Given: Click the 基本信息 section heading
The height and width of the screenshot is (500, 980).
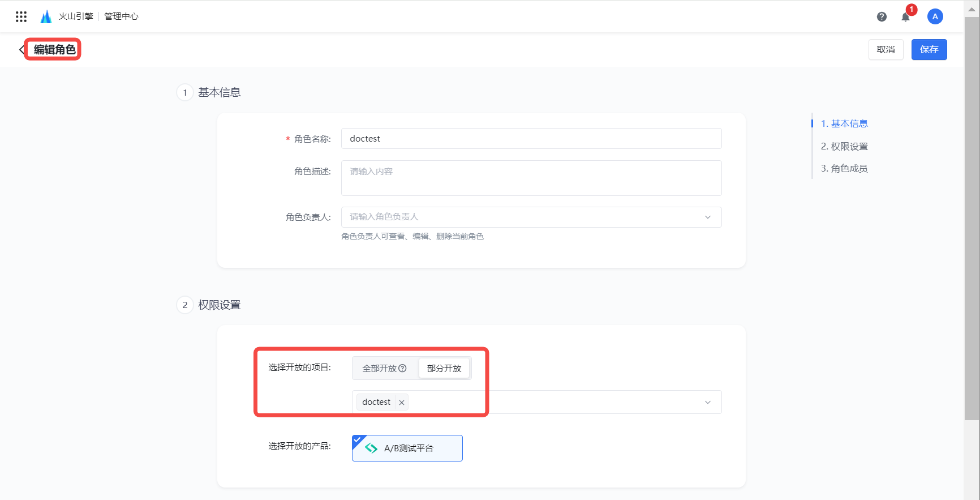Looking at the screenshot, I should click(x=220, y=92).
